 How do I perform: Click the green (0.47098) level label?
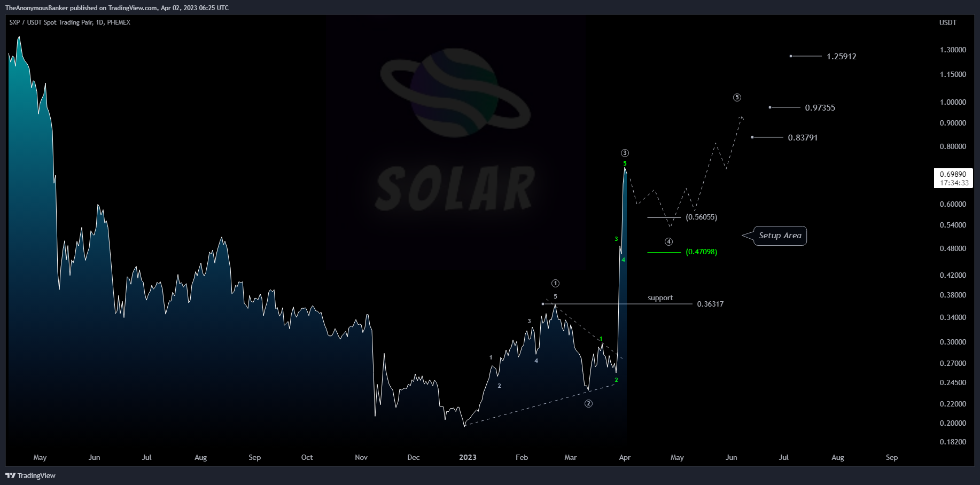click(701, 252)
